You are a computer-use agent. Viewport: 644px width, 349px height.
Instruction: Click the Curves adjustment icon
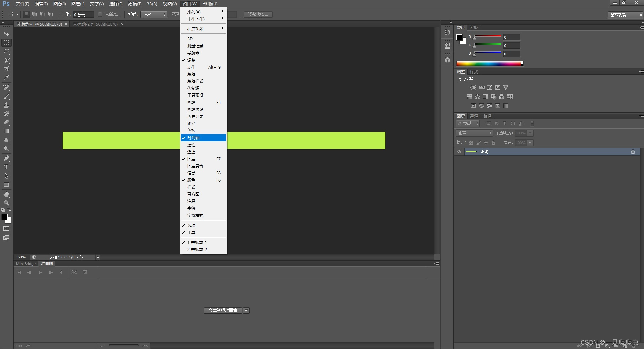pyautogui.click(x=490, y=88)
